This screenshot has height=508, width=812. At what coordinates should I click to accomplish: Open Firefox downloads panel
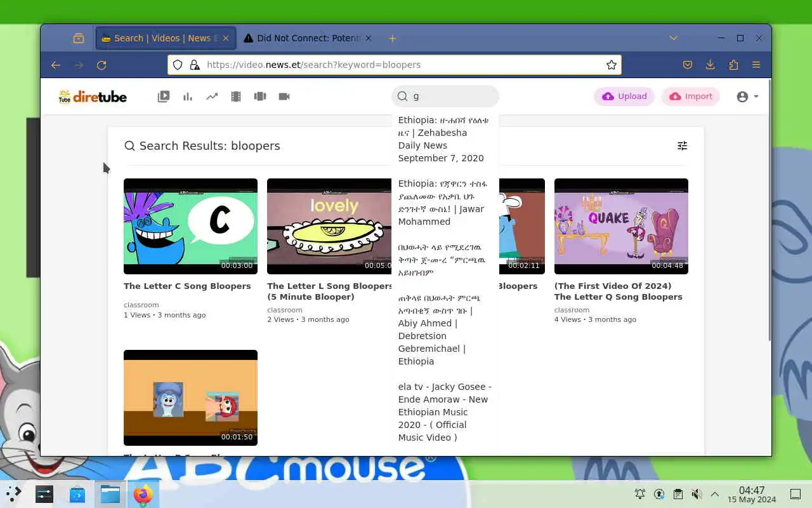[710, 65]
